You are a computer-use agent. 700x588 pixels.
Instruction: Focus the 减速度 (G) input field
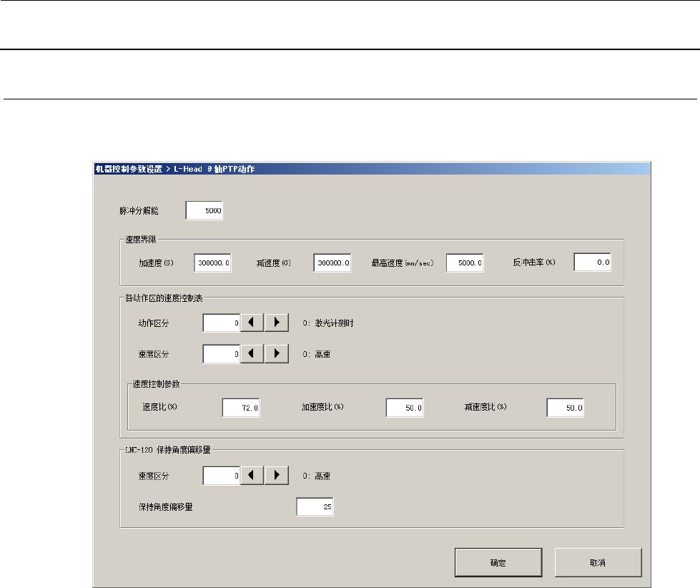coord(332,263)
